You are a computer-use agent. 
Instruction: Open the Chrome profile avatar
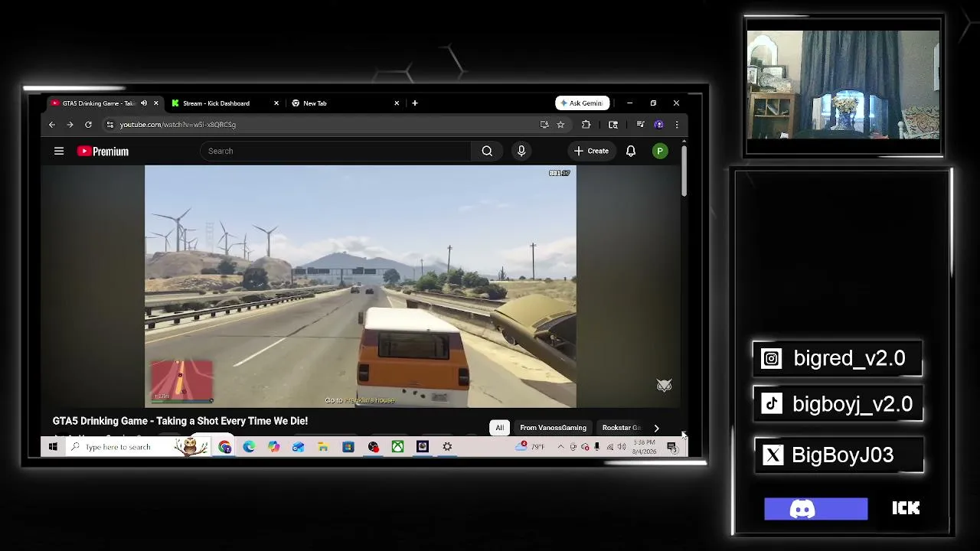(x=658, y=125)
